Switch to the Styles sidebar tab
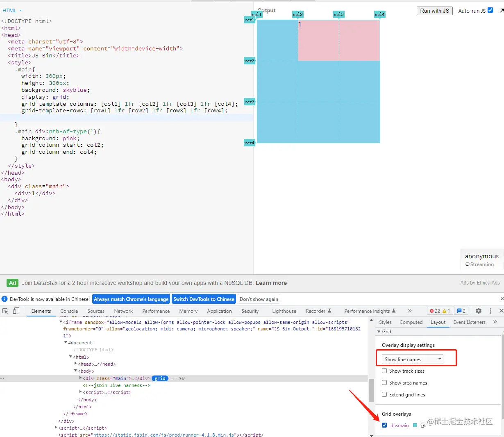Screen dimensions: 504x437 click(x=385, y=322)
